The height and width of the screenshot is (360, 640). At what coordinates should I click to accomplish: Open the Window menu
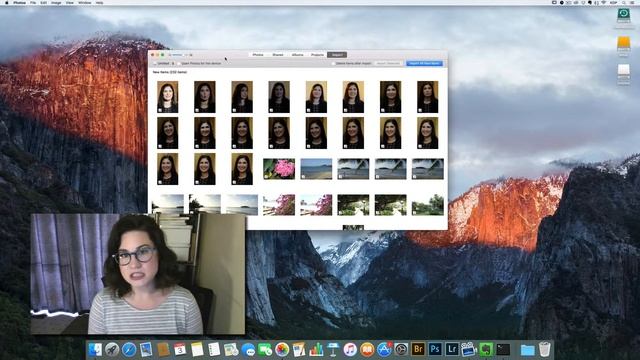[84, 2]
